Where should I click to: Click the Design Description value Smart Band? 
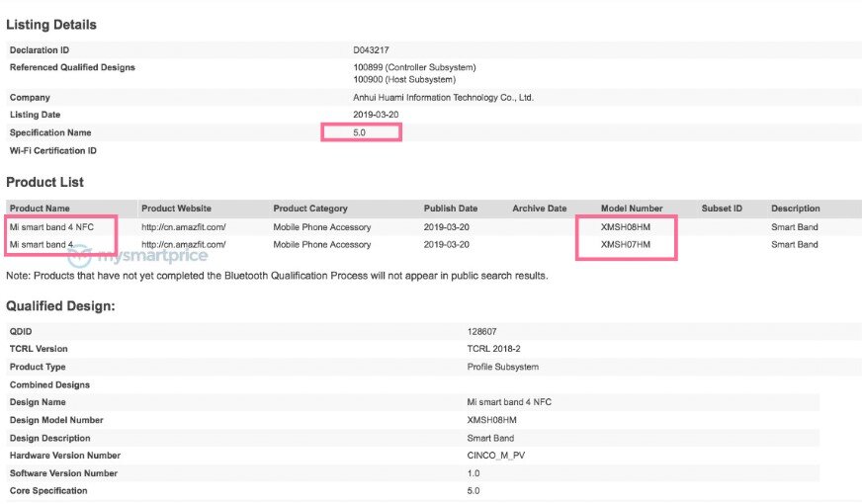[x=490, y=438]
